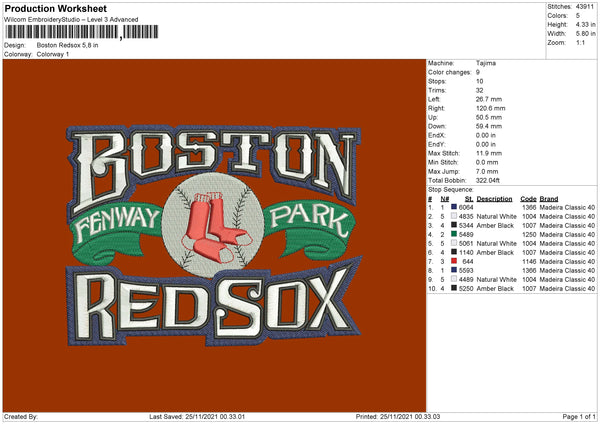Click stitch count '5593' in stop row 8
Viewport: 600px width, 424px height.
click(466, 271)
